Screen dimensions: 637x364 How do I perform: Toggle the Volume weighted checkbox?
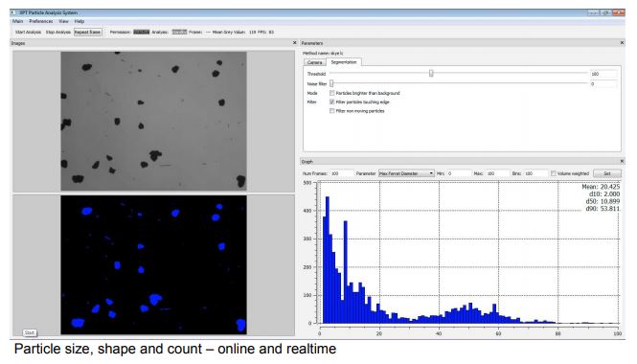[x=554, y=173]
